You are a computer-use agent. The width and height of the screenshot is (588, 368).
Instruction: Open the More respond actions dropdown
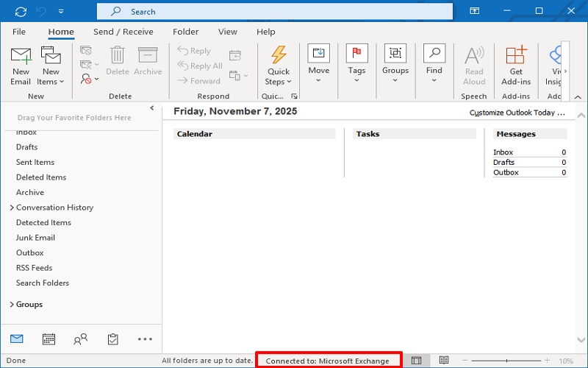click(x=238, y=76)
